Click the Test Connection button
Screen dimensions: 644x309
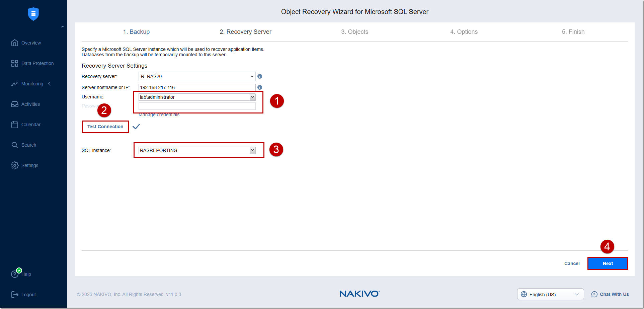(x=105, y=127)
